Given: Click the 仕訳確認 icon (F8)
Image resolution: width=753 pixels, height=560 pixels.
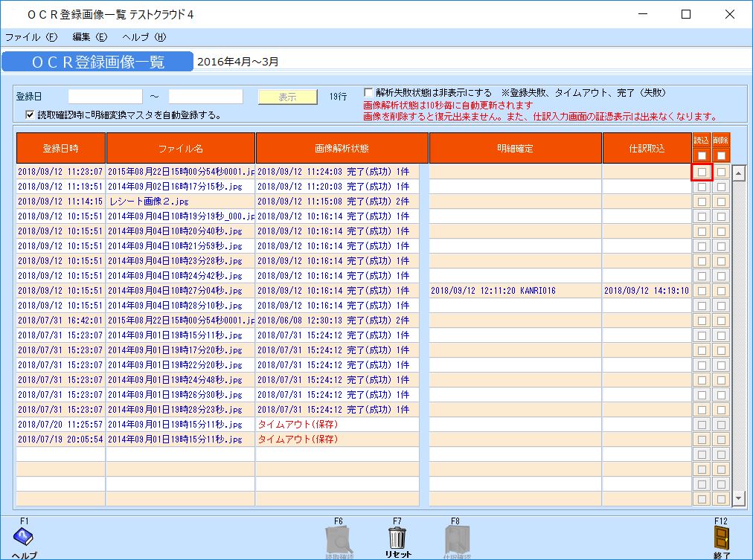Looking at the screenshot, I should [x=457, y=537].
